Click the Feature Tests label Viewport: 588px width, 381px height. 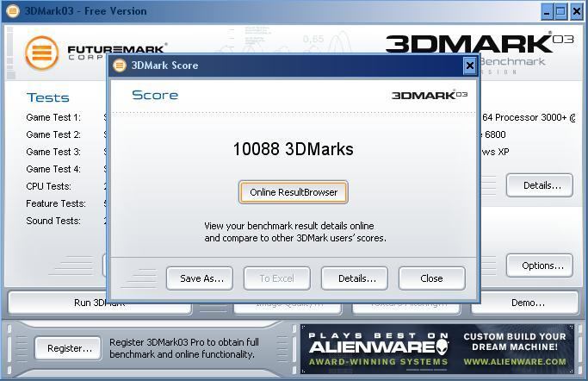[x=56, y=203]
